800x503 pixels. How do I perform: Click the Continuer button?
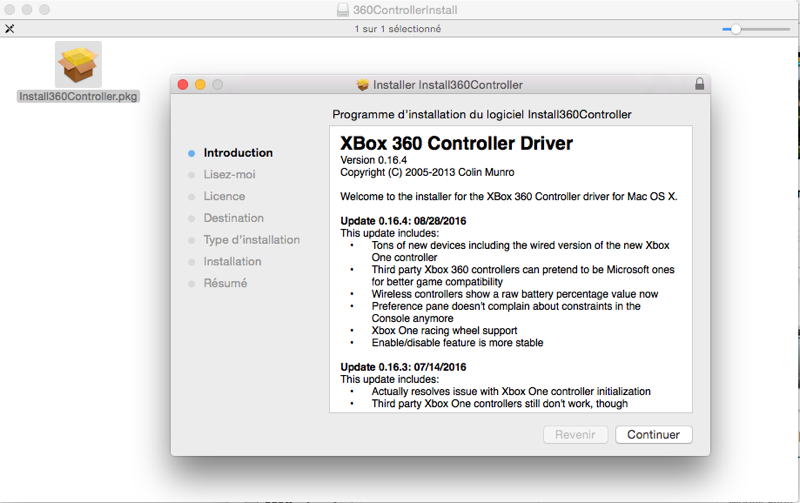(x=654, y=435)
